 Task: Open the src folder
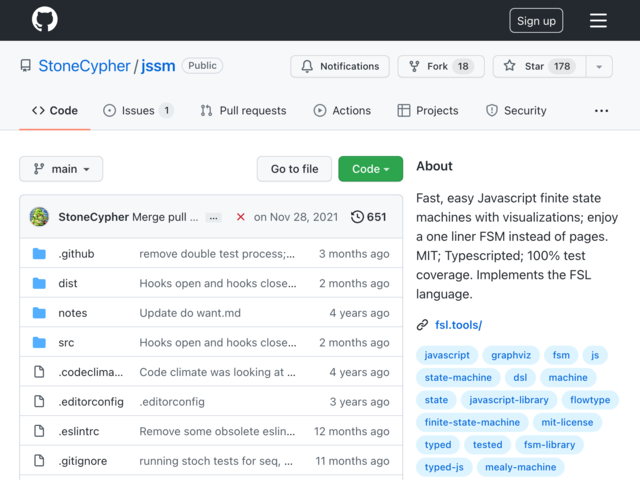pos(66,342)
